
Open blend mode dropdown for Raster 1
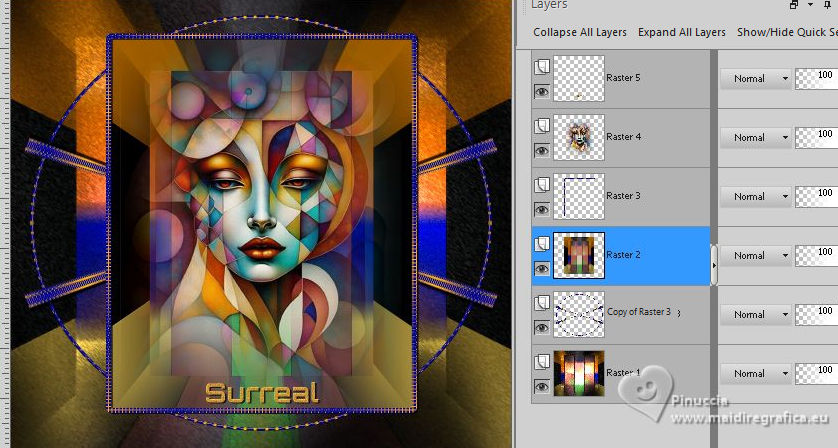tap(756, 373)
